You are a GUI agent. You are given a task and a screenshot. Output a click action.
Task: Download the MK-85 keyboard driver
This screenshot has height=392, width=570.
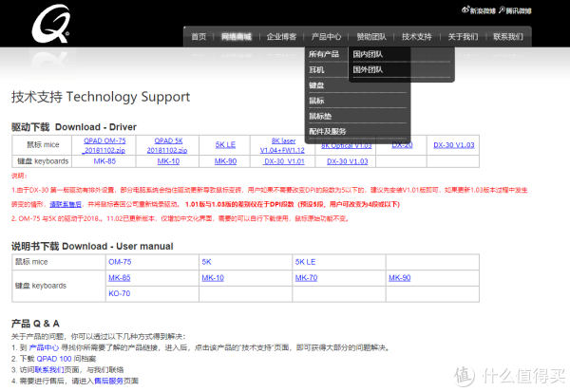(104, 161)
